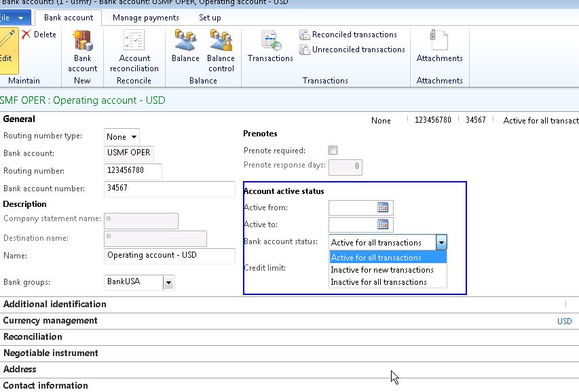Choose Inactive for all transactions option
This screenshot has width=579, height=392.
[379, 282]
